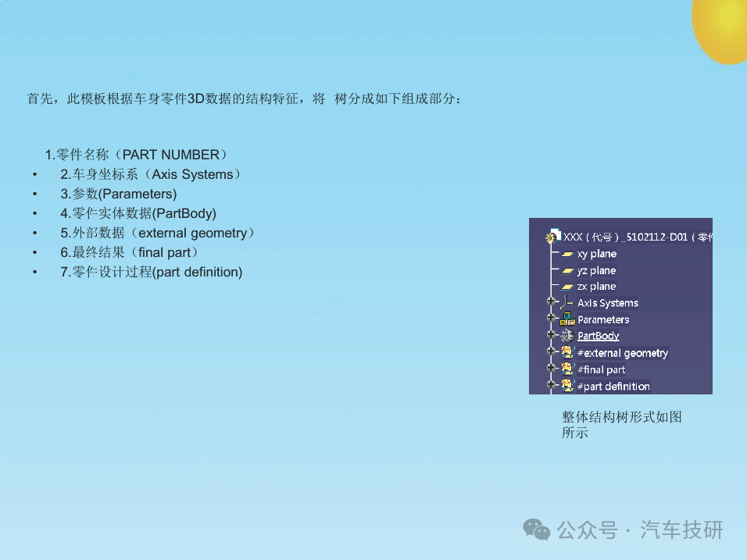Expand the Axis Systems node
This screenshot has height=560, width=747.
551,301
